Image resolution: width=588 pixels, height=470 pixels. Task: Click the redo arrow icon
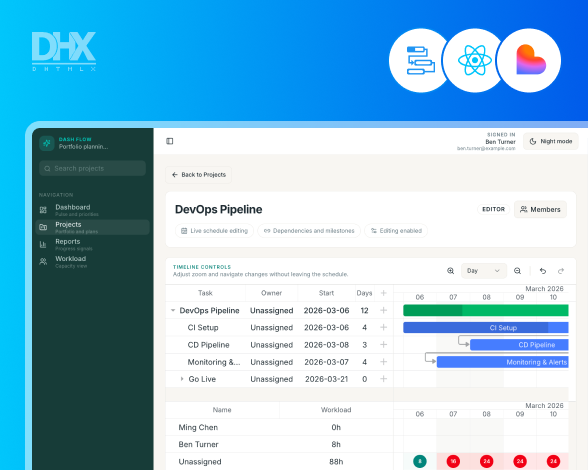point(561,271)
